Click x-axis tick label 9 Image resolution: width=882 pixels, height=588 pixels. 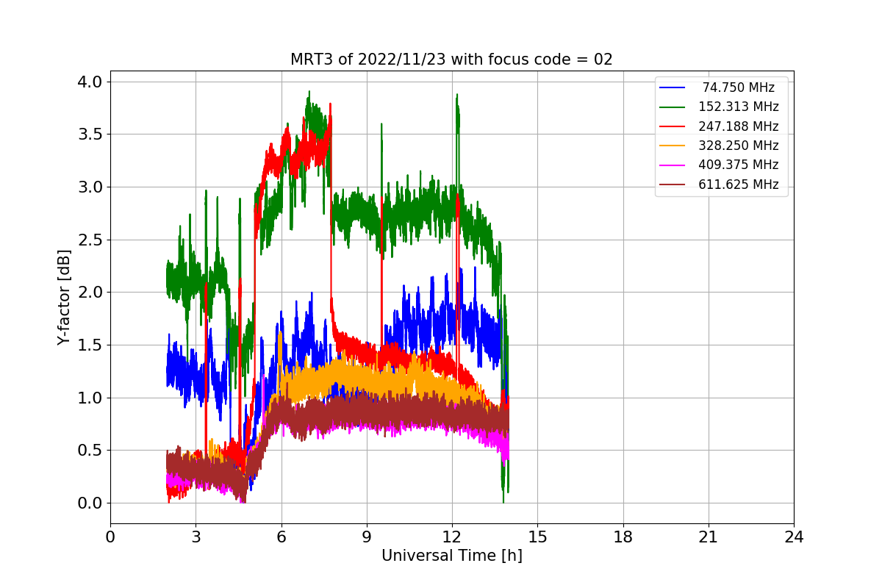click(x=367, y=537)
